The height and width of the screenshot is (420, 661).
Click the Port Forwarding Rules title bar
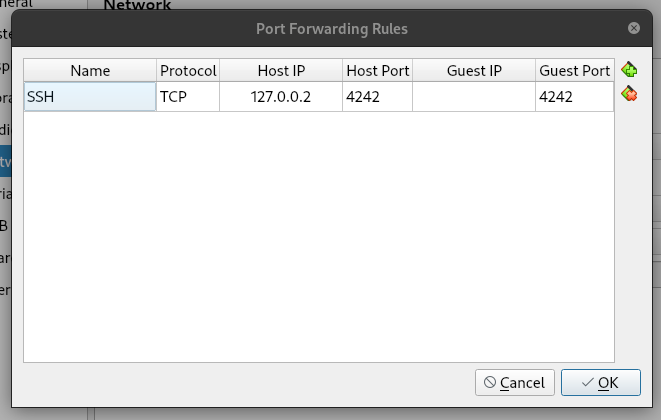332,28
